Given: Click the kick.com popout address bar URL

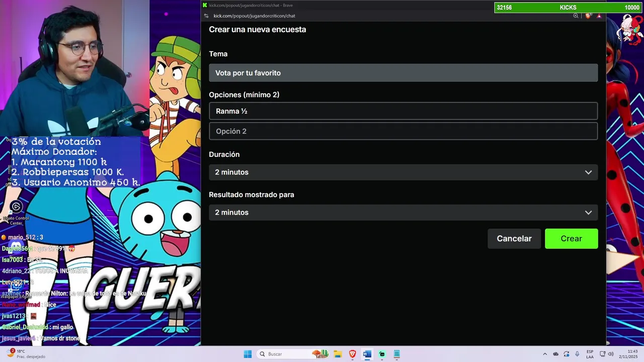Looking at the screenshot, I should click(254, 16).
